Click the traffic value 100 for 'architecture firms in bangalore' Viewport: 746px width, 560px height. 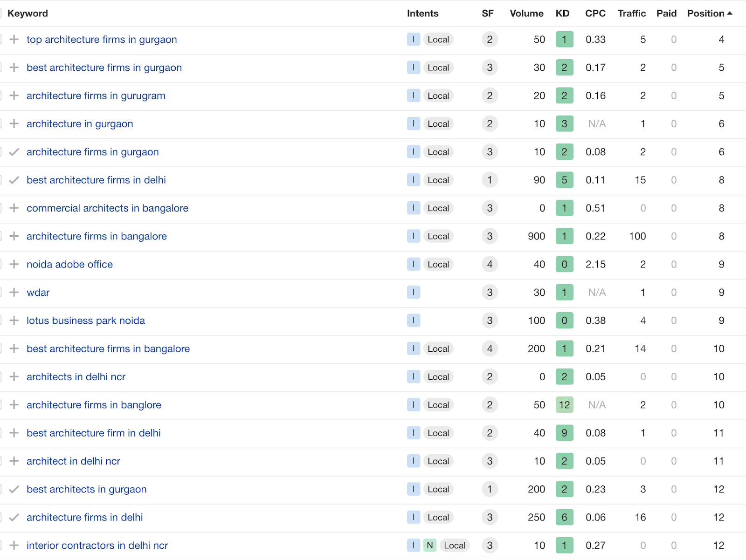click(x=637, y=236)
